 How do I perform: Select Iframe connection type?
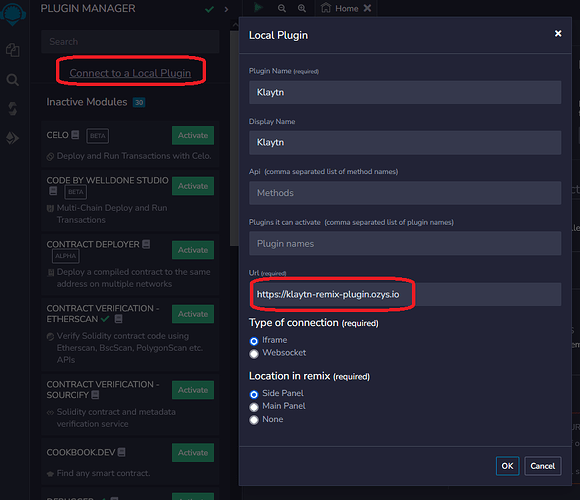254,341
